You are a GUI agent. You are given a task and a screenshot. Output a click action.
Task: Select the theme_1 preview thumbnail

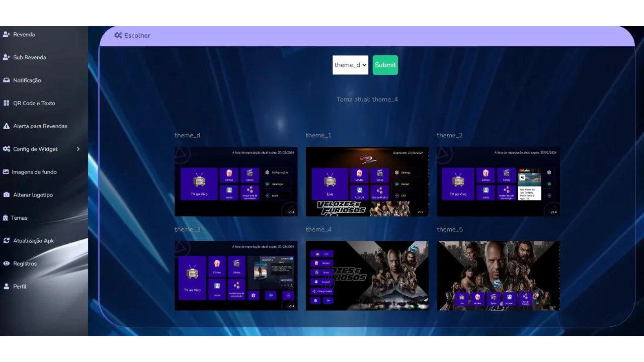click(367, 182)
